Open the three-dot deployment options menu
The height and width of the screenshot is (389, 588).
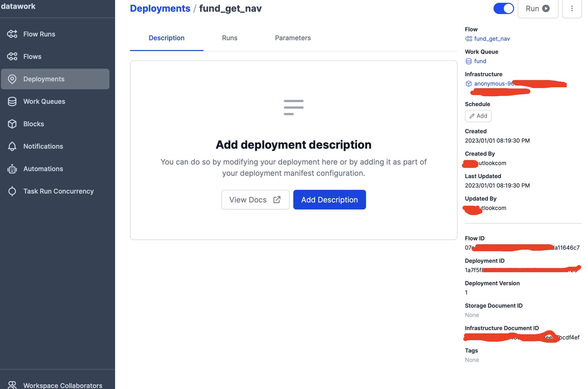pyautogui.click(x=572, y=9)
